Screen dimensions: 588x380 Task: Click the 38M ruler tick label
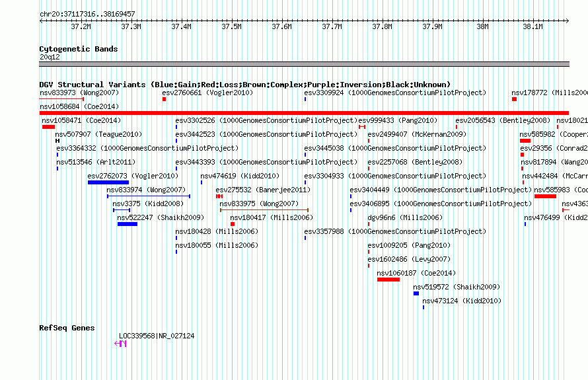(482, 26)
